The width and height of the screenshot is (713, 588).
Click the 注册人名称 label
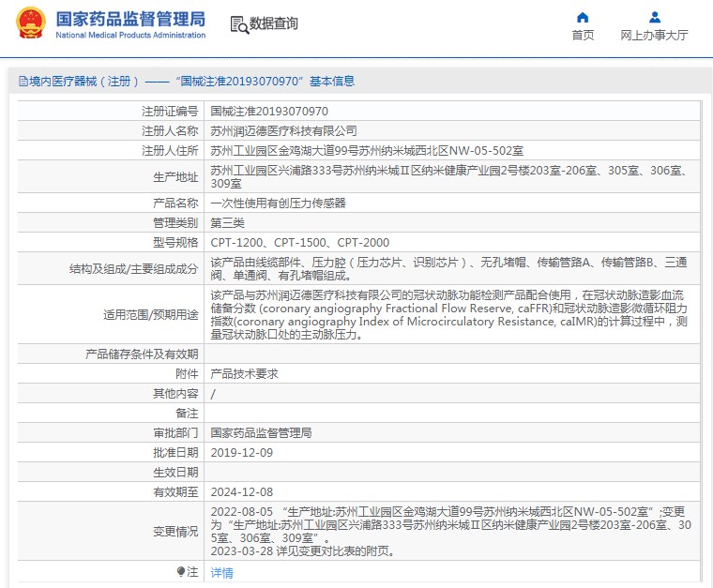coord(170,131)
